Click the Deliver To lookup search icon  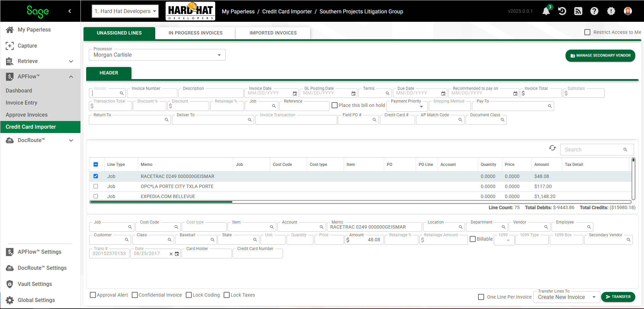(250, 120)
